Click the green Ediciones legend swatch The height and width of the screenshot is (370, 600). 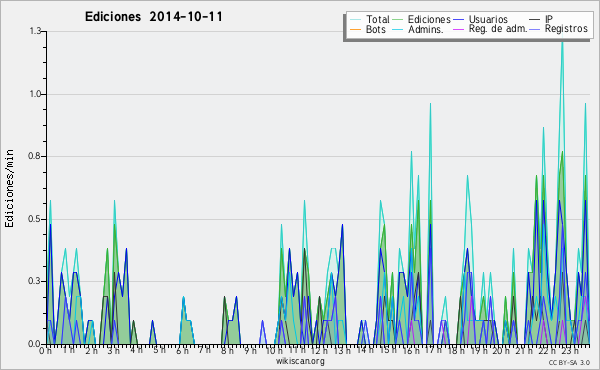pyautogui.click(x=398, y=20)
